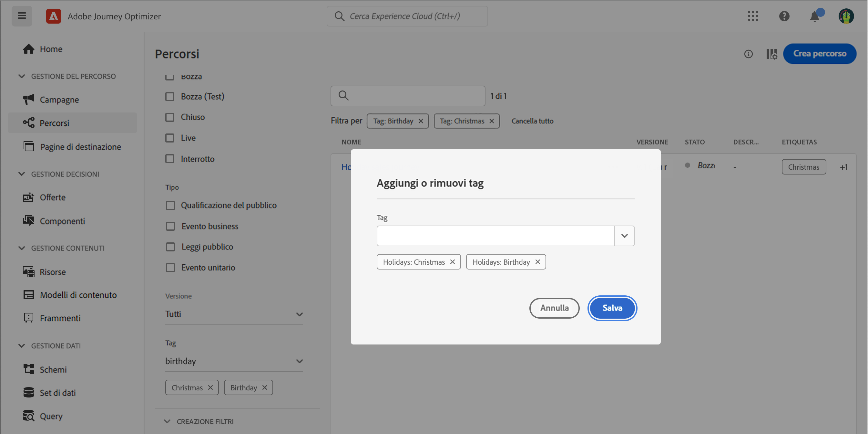Tick the Evento business checkbox
The width and height of the screenshot is (868, 434).
click(x=170, y=226)
